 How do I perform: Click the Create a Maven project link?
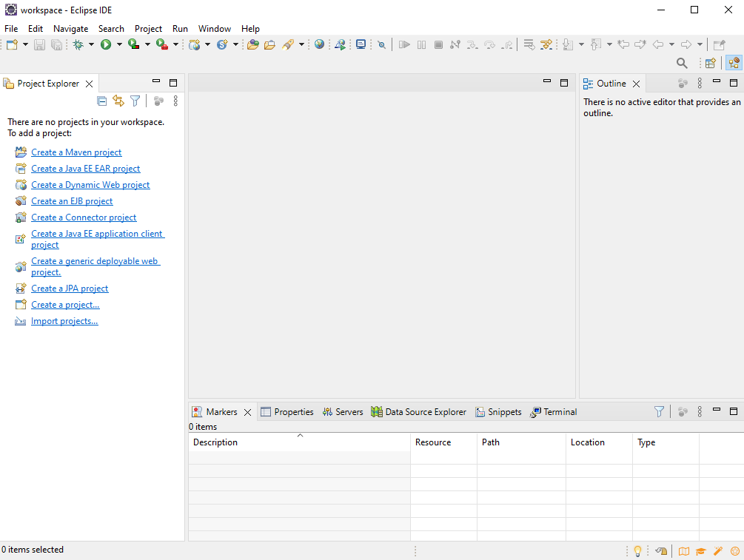coord(76,152)
